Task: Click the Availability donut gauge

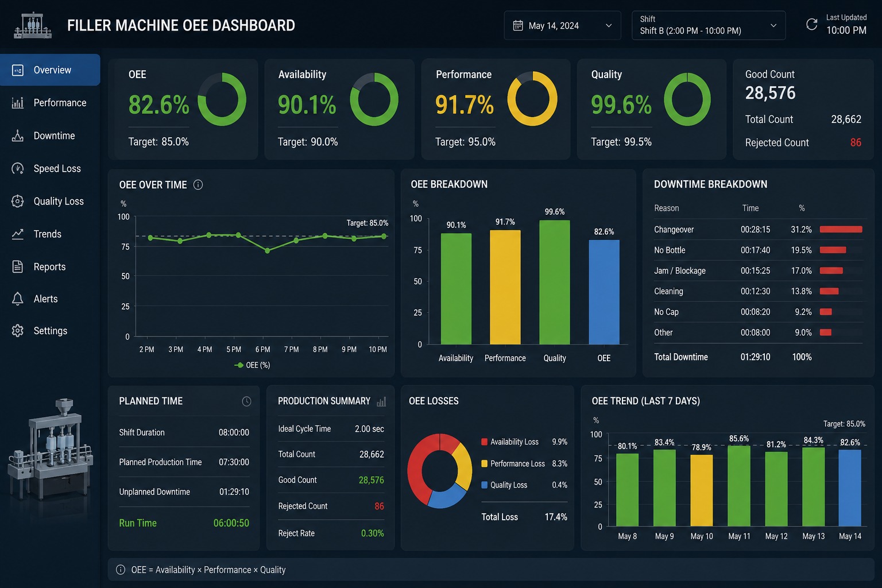Action: (374, 99)
